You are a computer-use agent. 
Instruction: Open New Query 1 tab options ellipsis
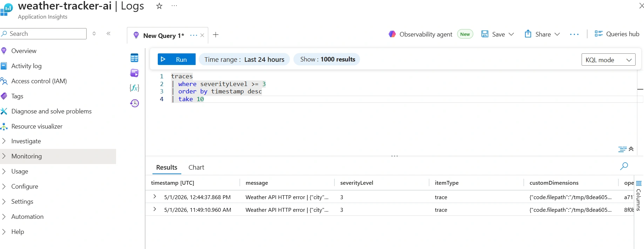[194, 35]
